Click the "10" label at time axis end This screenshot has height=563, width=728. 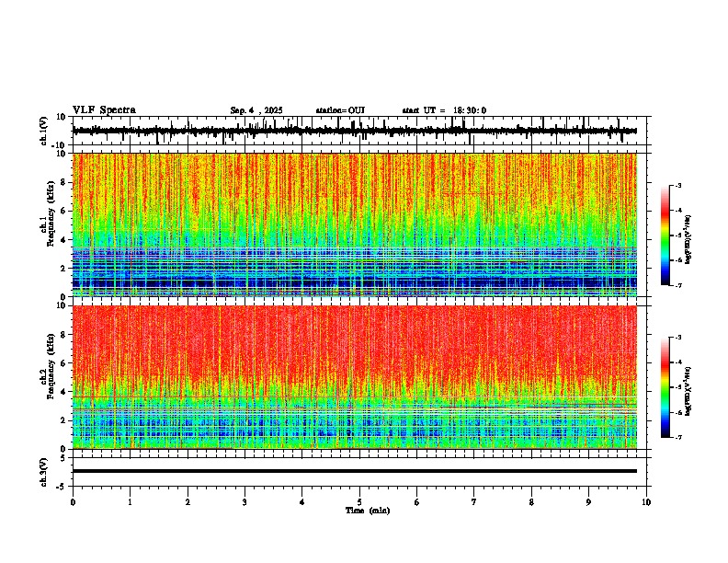[646, 502]
